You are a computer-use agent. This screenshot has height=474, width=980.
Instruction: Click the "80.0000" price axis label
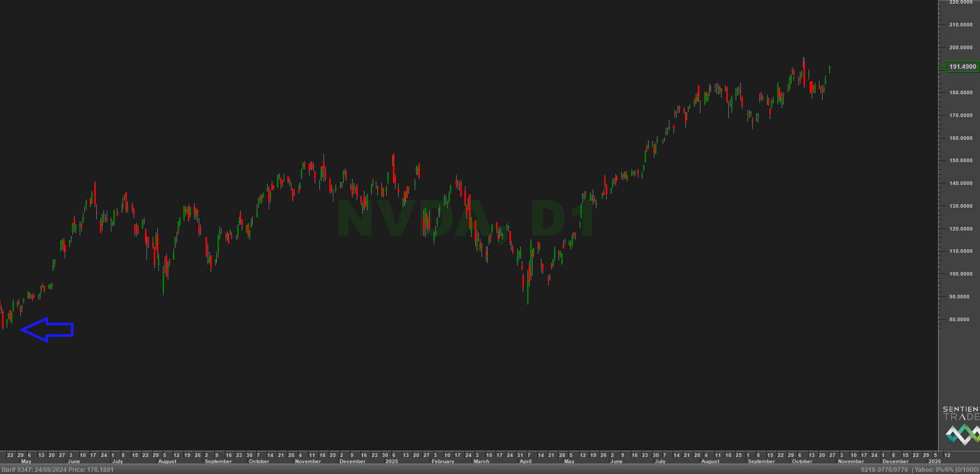(959, 320)
